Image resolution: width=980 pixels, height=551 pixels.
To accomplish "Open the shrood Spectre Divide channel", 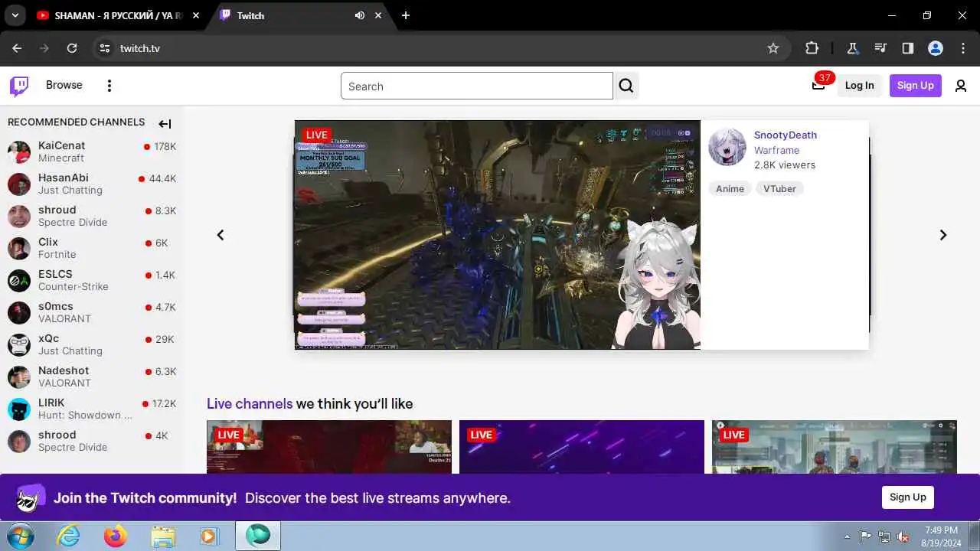I will (92, 441).
